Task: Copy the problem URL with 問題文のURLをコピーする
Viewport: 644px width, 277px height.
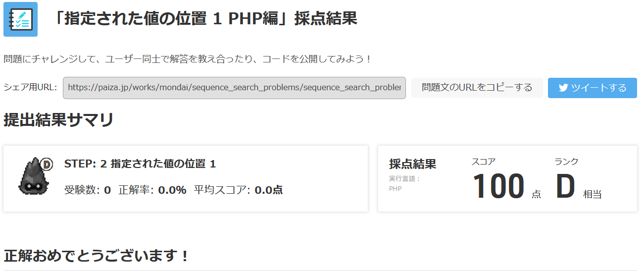Action: (x=477, y=88)
